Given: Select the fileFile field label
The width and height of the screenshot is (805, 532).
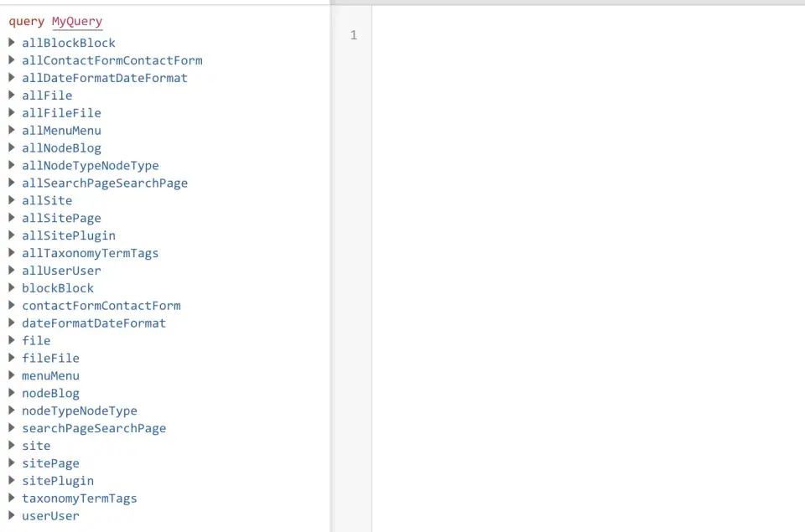Looking at the screenshot, I should click(50, 358).
